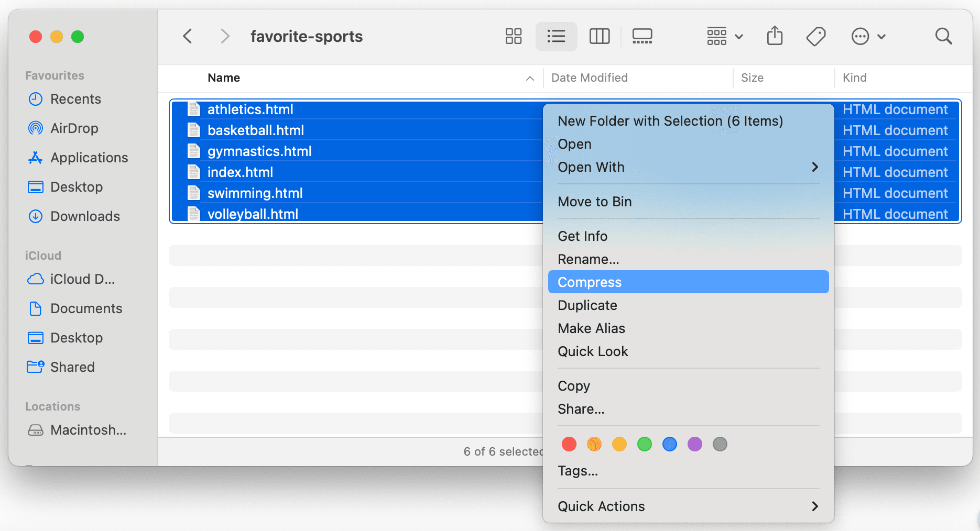
Task: Apply the grey tag color
Action: 720,444
